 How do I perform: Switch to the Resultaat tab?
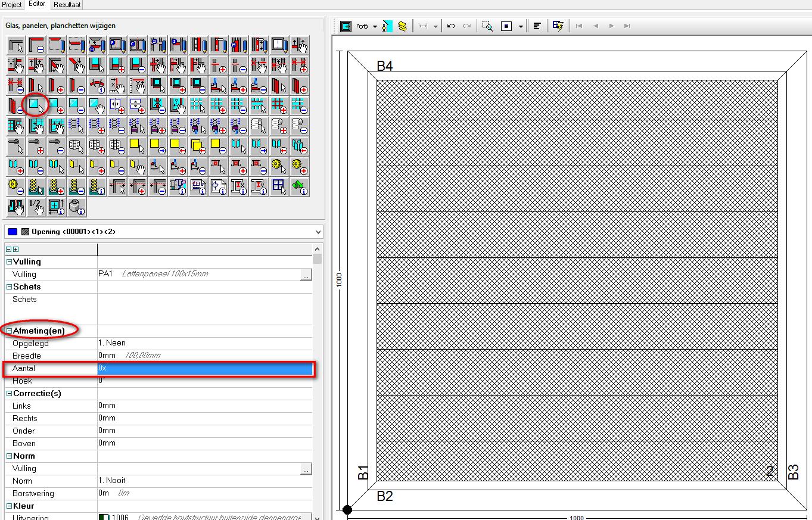click(67, 5)
